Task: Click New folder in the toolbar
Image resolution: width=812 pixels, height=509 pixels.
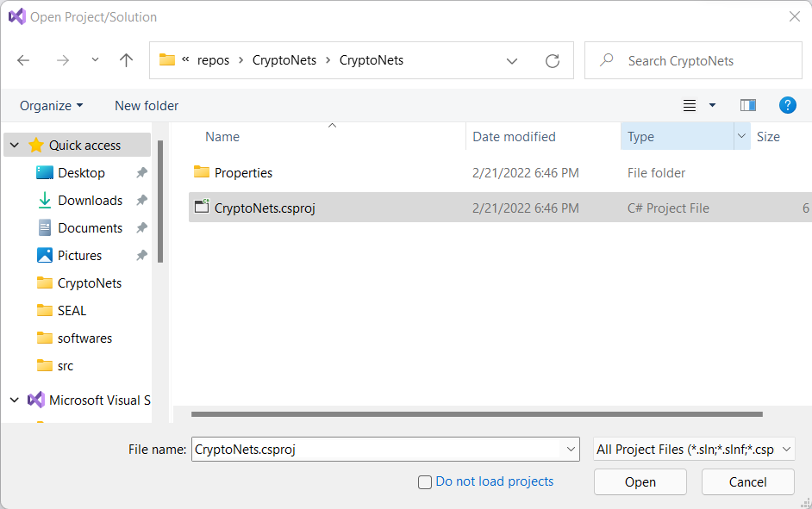Action: (147, 105)
